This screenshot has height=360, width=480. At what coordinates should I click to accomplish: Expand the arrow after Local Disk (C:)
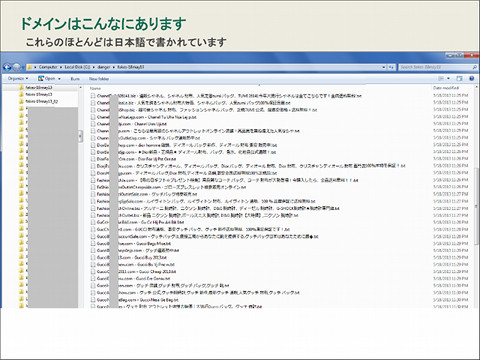coord(94,67)
